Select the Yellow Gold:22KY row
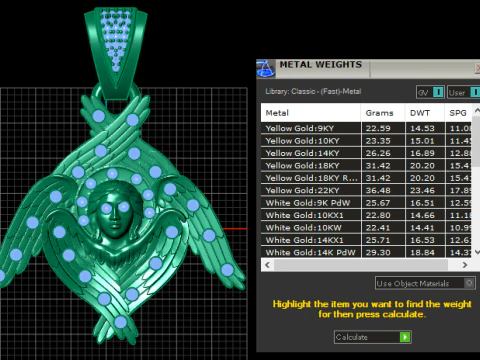Viewport: 480px width, 360px height. pos(366,190)
